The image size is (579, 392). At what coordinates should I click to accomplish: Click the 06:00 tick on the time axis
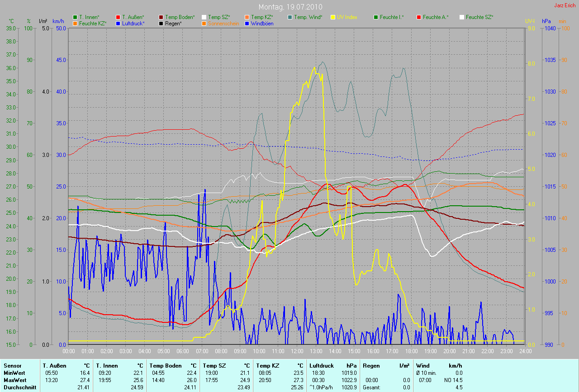(x=183, y=351)
